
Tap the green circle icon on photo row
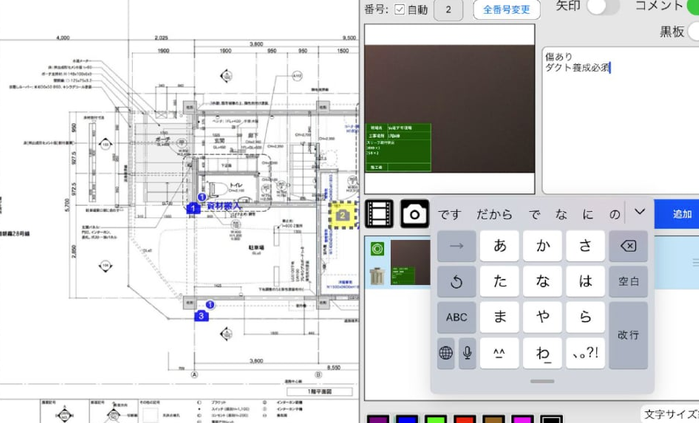[x=377, y=249]
